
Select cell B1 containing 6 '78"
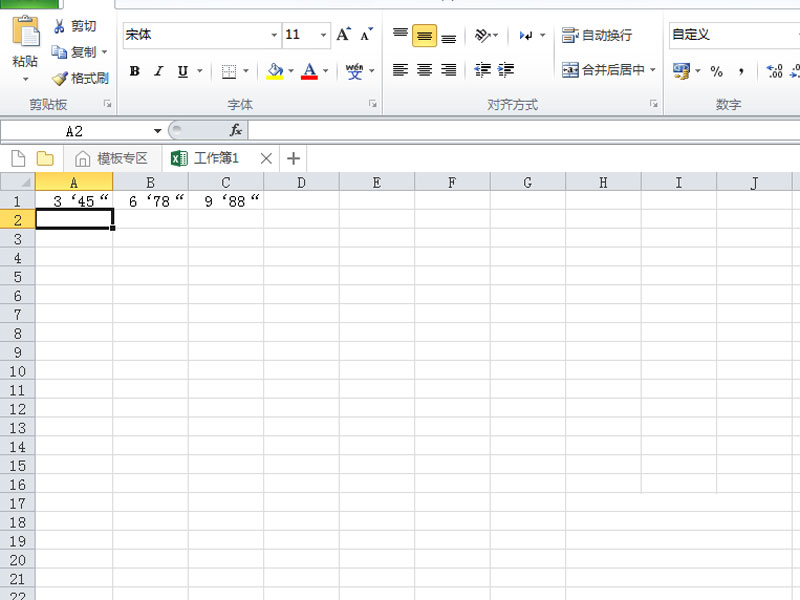tap(150, 201)
